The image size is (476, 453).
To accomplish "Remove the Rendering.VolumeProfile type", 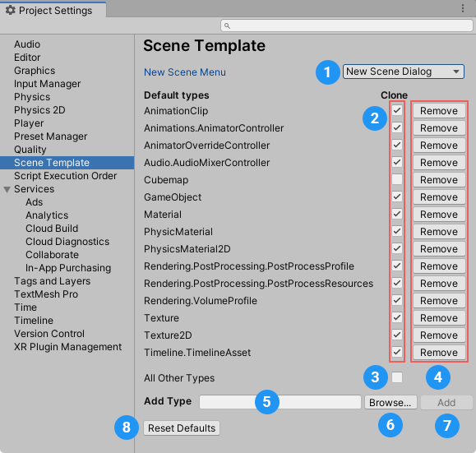I will tap(439, 301).
